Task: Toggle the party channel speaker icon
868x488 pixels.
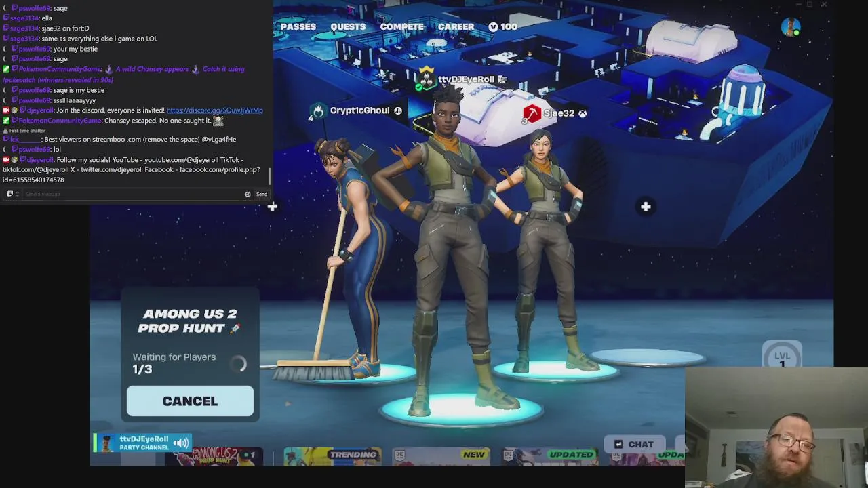Action: (x=181, y=443)
